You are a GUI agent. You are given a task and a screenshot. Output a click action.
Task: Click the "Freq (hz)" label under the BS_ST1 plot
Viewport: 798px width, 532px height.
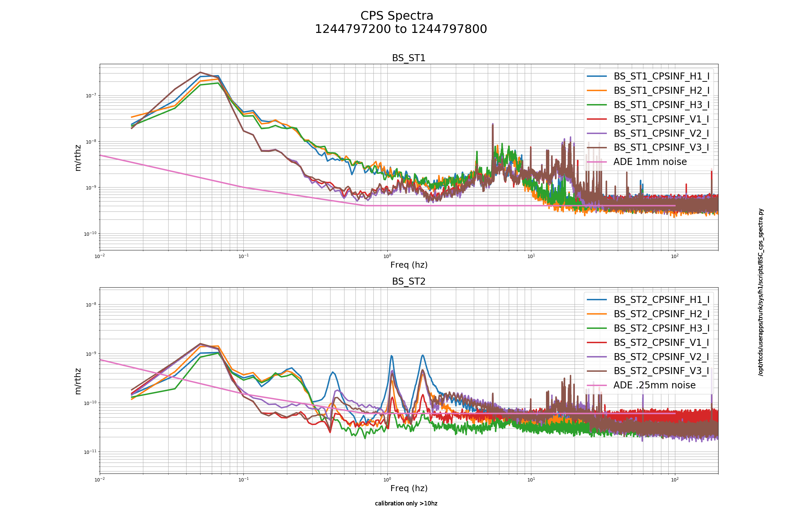point(409,265)
